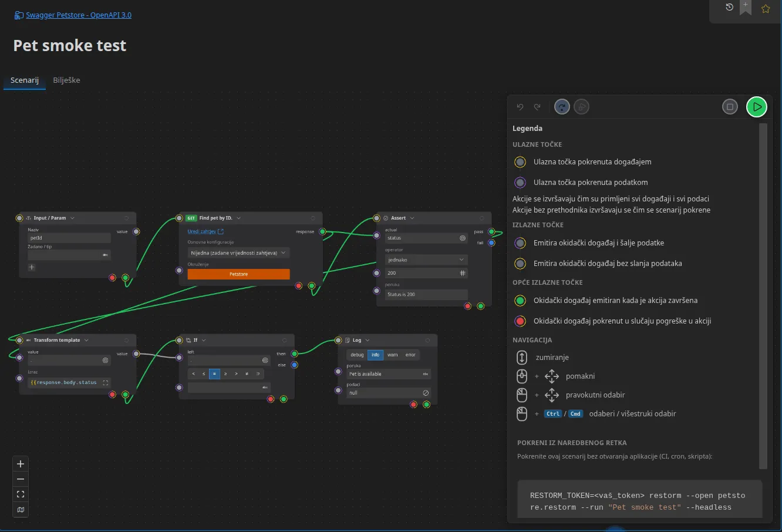Viewport: 782px width, 532px height.
Task: Click the Status is 200 message field
Action: (x=426, y=294)
